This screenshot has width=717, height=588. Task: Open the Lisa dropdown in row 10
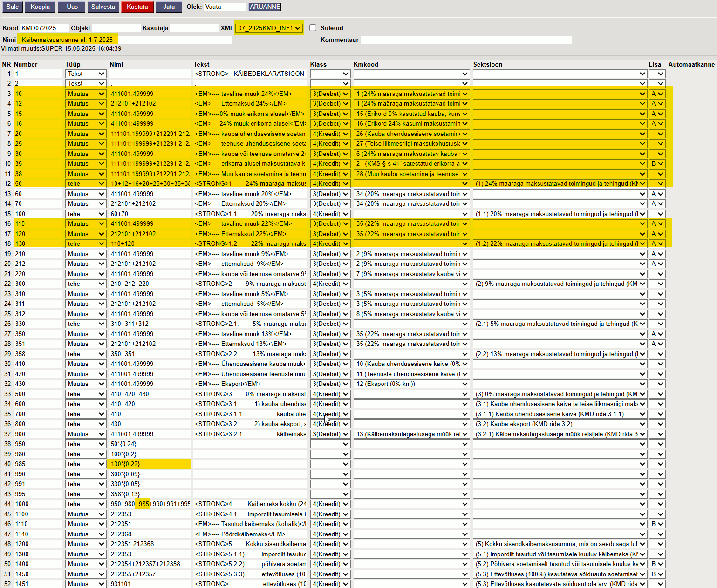[x=657, y=163]
